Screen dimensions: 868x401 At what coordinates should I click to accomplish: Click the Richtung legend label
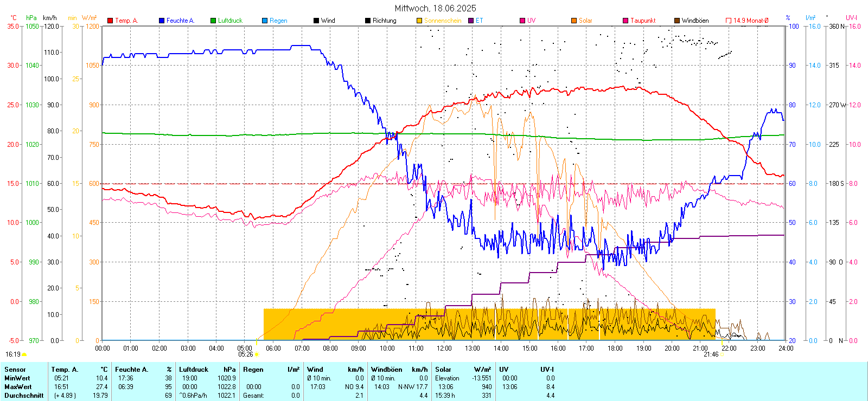[x=384, y=21]
